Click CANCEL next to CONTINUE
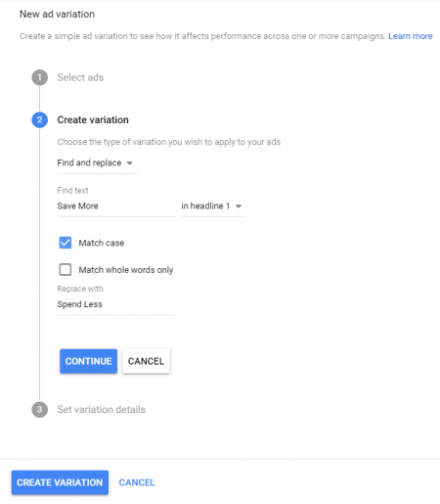The height and width of the screenshot is (504, 440). point(146,361)
